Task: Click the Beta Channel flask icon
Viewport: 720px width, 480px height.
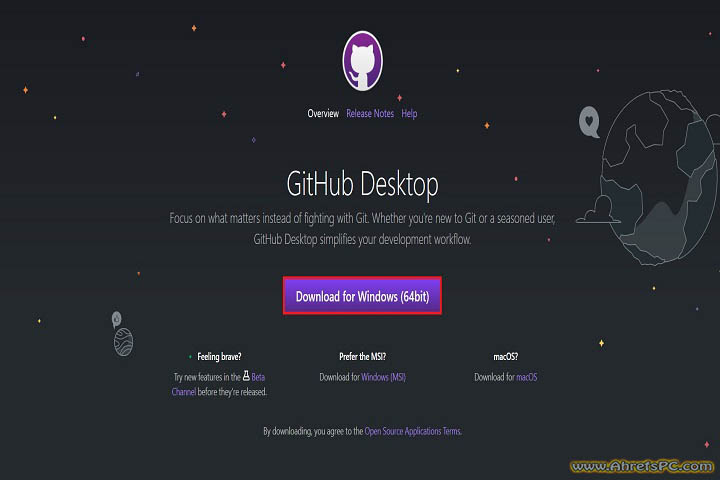Action: 246,376
